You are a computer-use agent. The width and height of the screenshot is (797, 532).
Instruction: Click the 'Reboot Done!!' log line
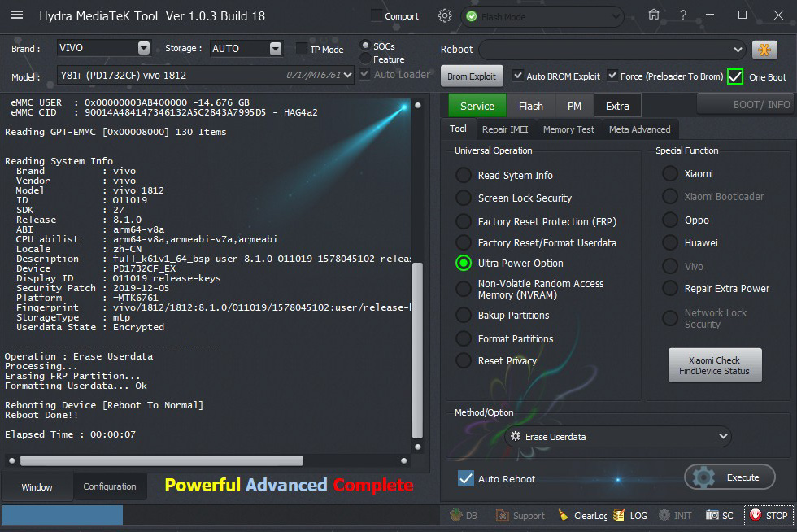(x=41, y=415)
